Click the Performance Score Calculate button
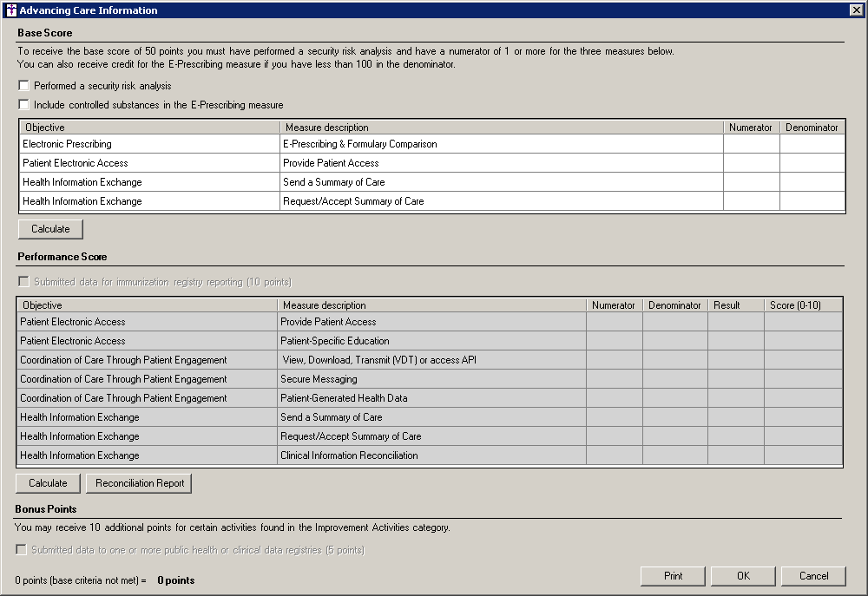 (x=48, y=483)
